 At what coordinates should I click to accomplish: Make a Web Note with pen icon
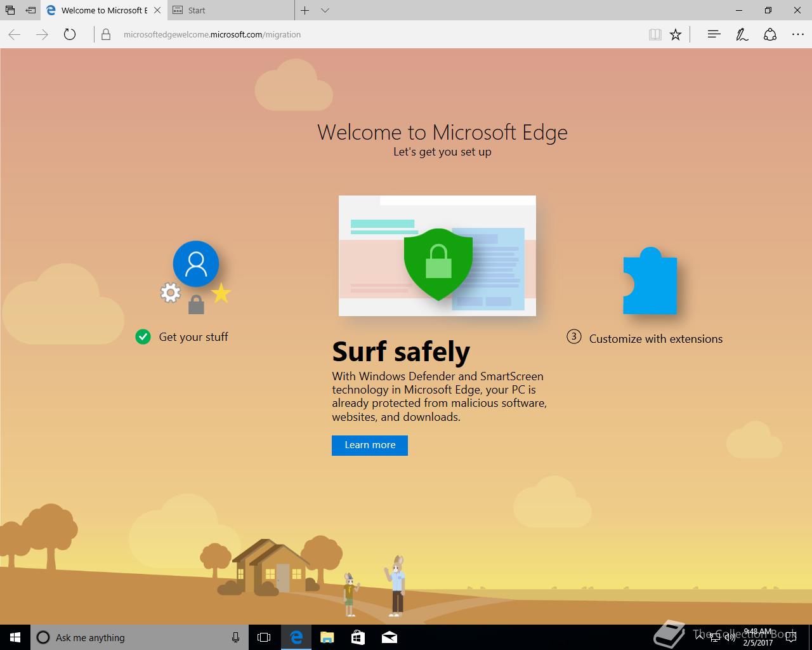[x=742, y=34]
